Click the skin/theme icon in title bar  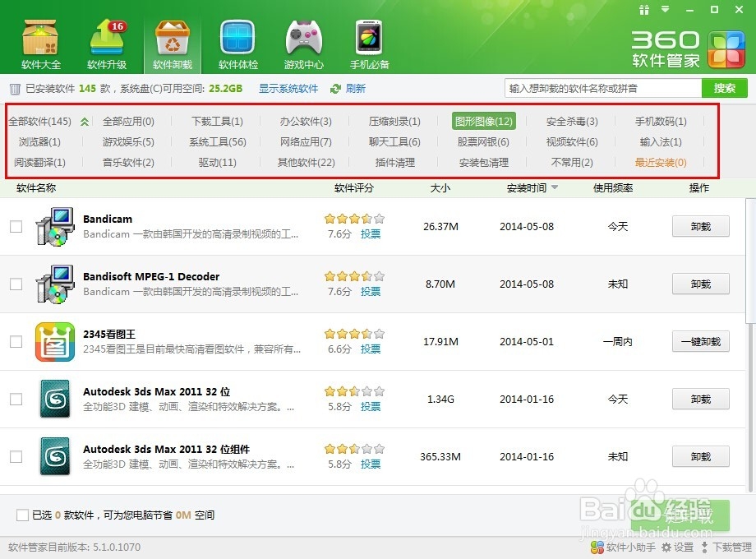click(x=644, y=10)
